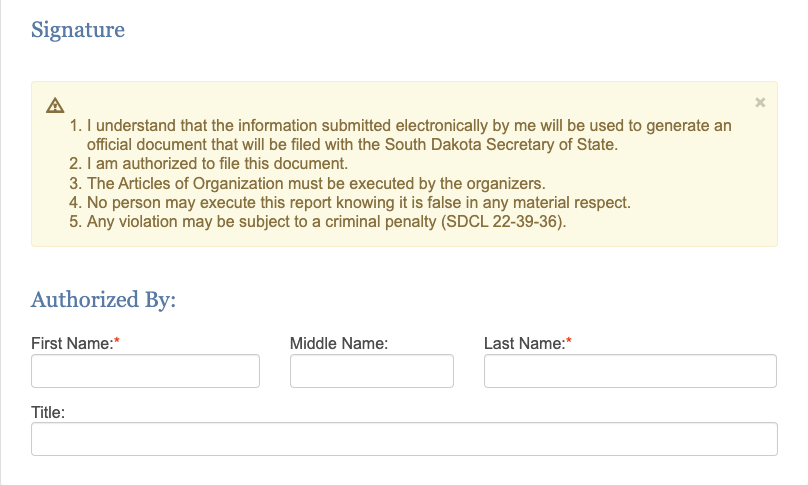
Task: Focus the Middle Name input field
Action: pos(372,371)
